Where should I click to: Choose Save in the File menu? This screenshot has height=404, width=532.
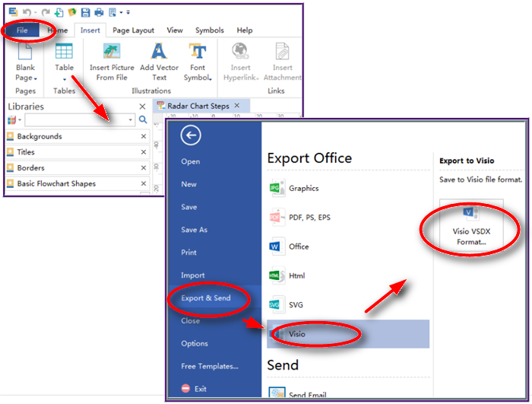[x=189, y=207]
